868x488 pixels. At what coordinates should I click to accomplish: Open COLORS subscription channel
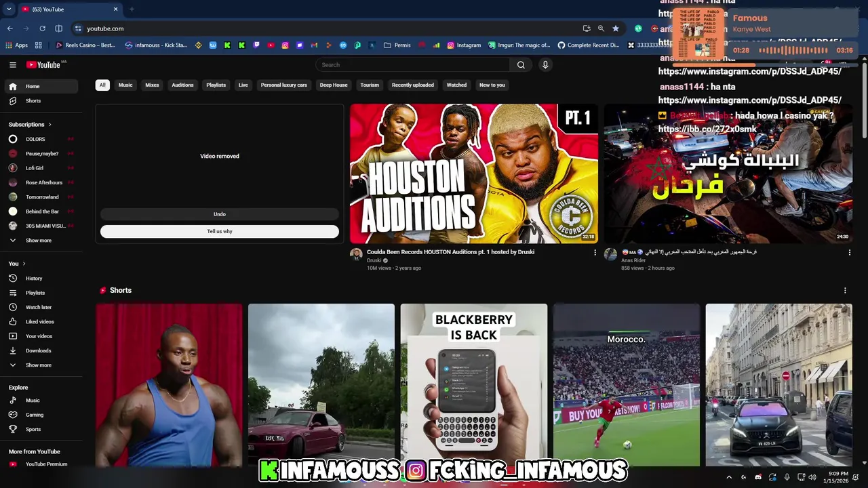pos(42,139)
